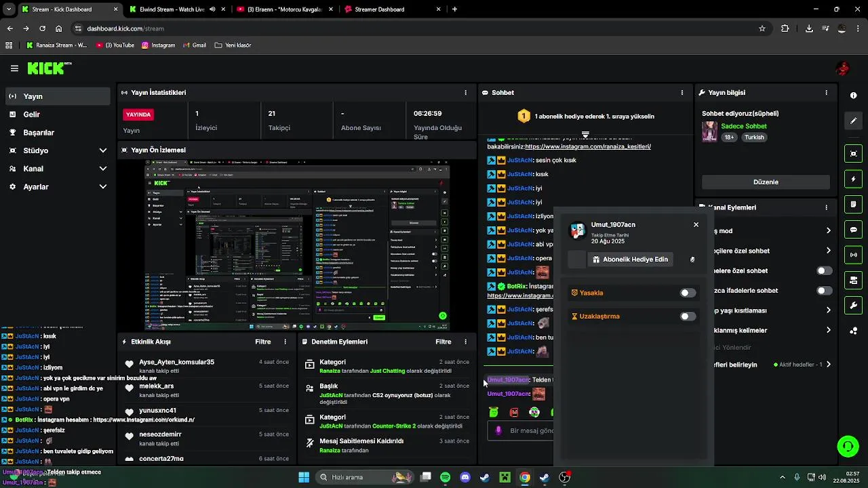This screenshot has height=488, width=868.
Task: Select Yayın in the left sidebar
Action: tap(58, 96)
